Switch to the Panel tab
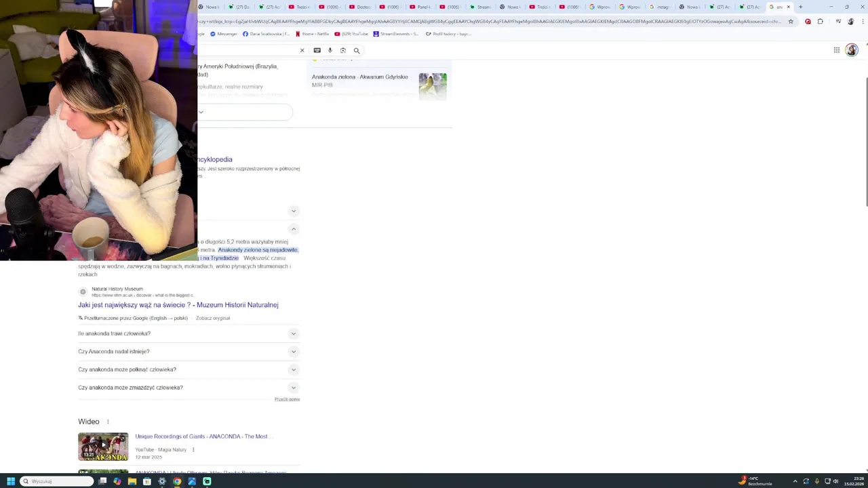 [420, 7]
